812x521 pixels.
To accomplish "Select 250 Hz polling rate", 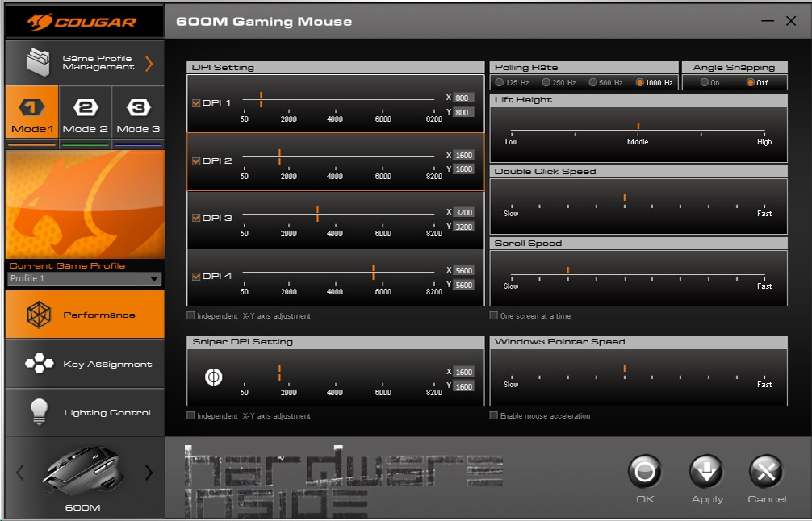I will 546,82.
